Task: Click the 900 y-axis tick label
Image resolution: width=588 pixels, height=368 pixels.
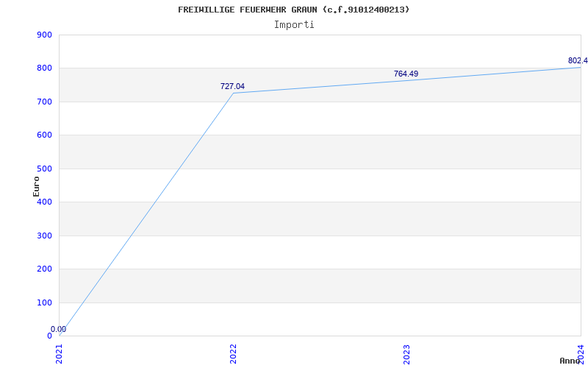Action: click(44, 35)
